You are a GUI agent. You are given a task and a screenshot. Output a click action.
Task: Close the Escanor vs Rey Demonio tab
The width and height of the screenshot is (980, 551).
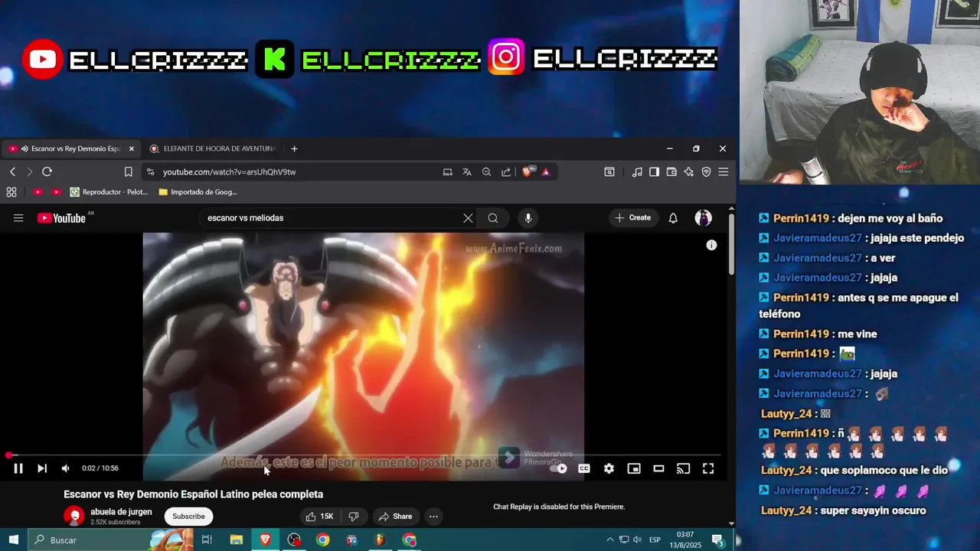131,148
